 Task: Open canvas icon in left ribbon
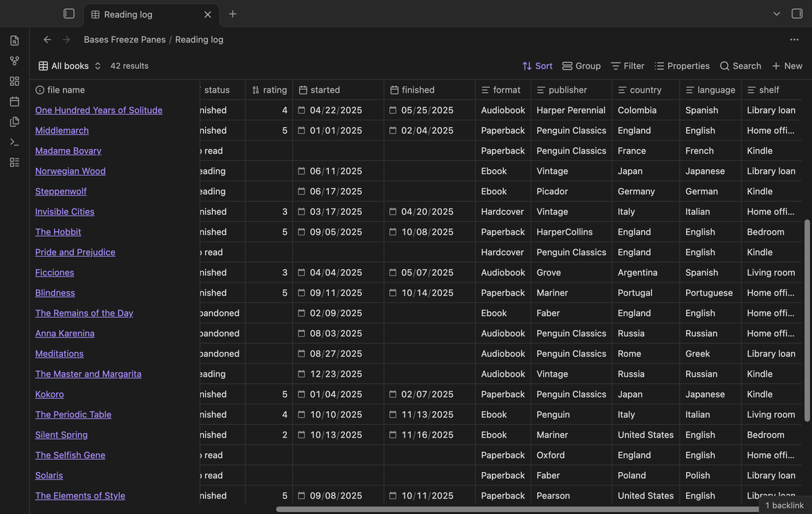tap(14, 81)
